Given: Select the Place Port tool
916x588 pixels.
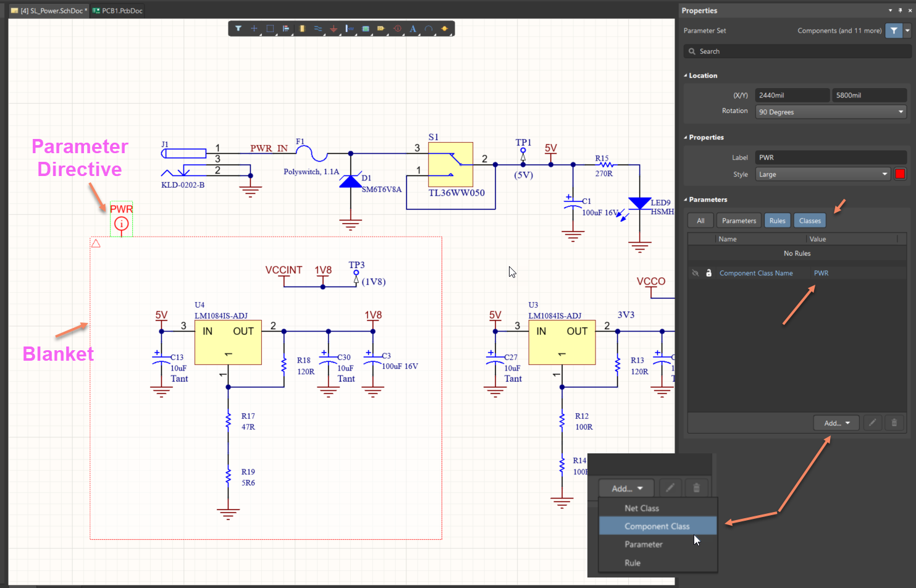Looking at the screenshot, I should [x=381, y=28].
